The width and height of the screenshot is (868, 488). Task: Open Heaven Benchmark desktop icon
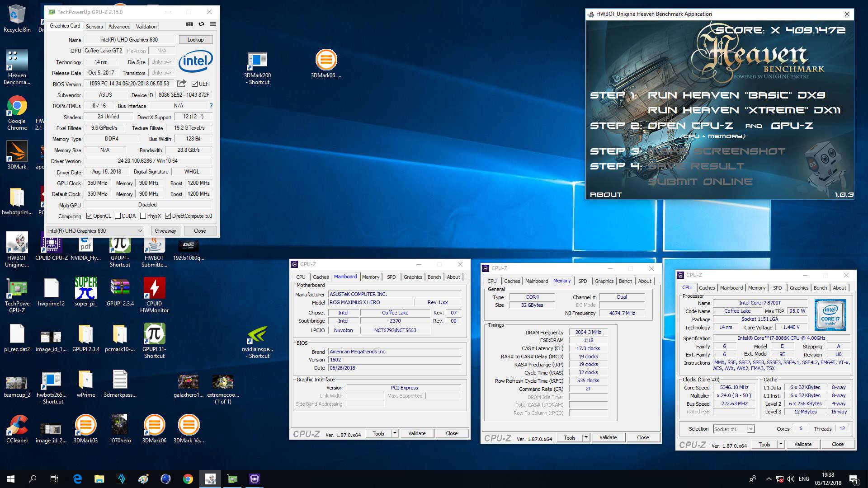[x=17, y=67]
